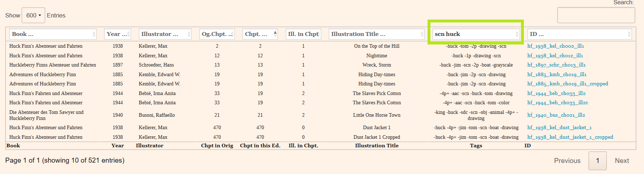
Task: Focus the Ill. in Chpt filter field
Action: (x=303, y=34)
